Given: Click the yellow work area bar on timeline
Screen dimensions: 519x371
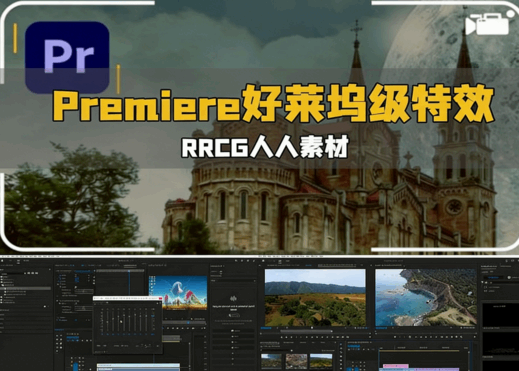Looking at the screenshot, I should coord(419,351).
